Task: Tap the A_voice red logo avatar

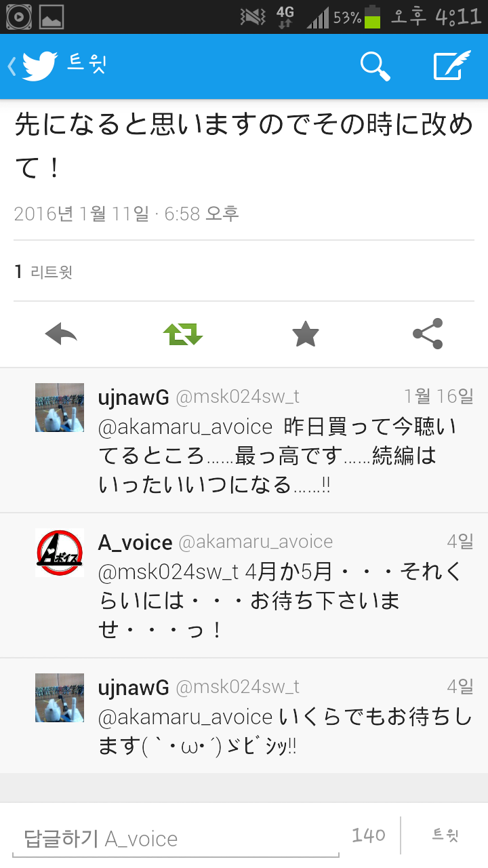Action: [x=60, y=553]
